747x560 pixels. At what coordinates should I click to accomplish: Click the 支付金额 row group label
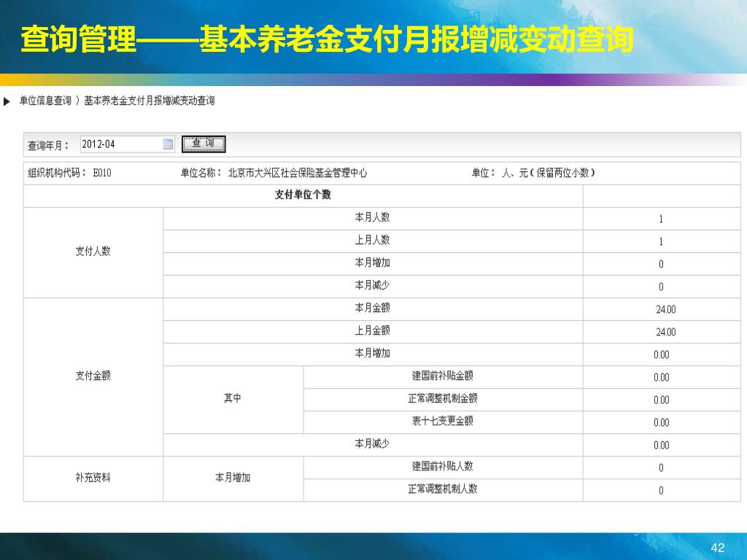pos(93,376)
